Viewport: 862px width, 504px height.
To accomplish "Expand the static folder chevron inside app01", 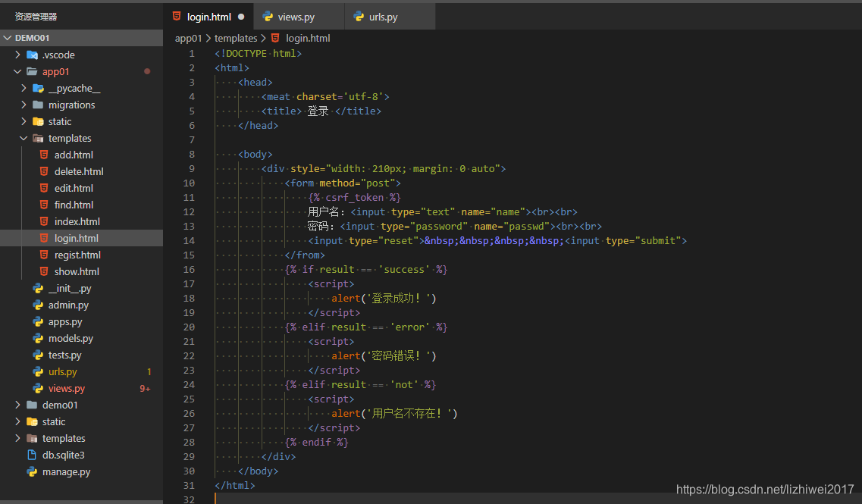I will 24,121.
